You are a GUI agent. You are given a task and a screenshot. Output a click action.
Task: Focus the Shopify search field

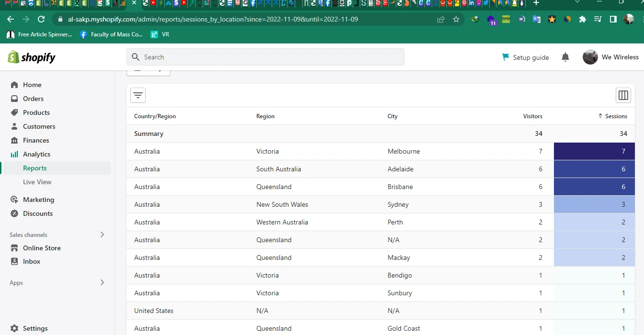(265, 57)
